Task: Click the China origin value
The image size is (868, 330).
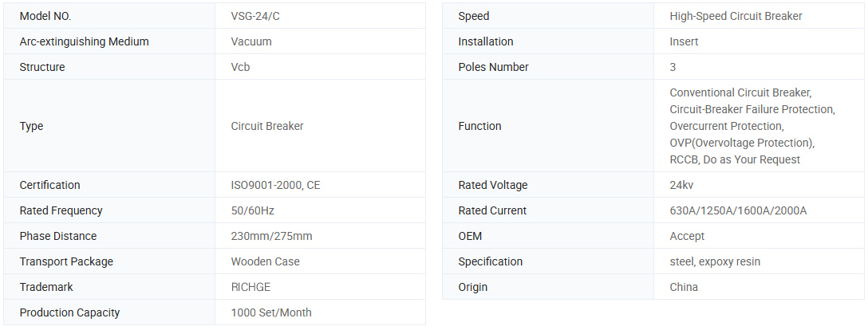Action: 684,287
